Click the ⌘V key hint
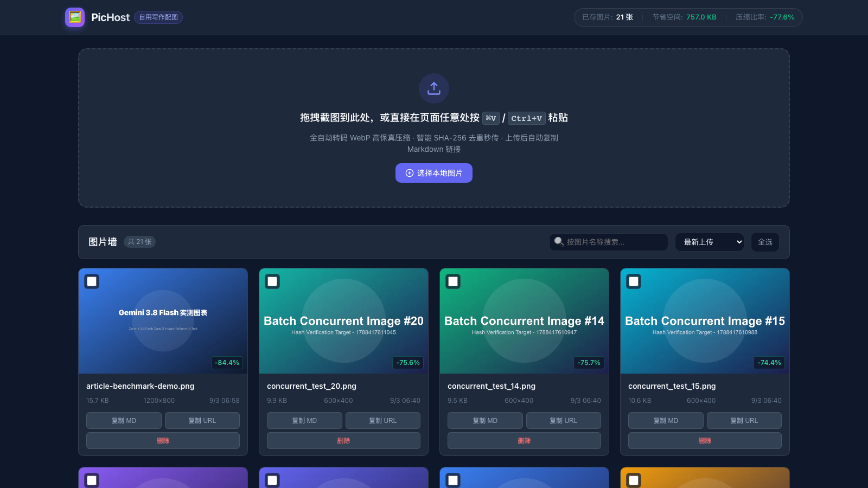Viewport: 868px width, 488px height. 491,118
